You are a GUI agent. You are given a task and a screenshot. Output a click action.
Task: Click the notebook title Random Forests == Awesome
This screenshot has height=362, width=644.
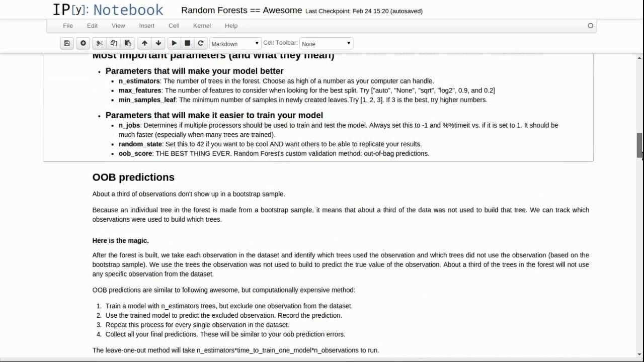[242, 10]
